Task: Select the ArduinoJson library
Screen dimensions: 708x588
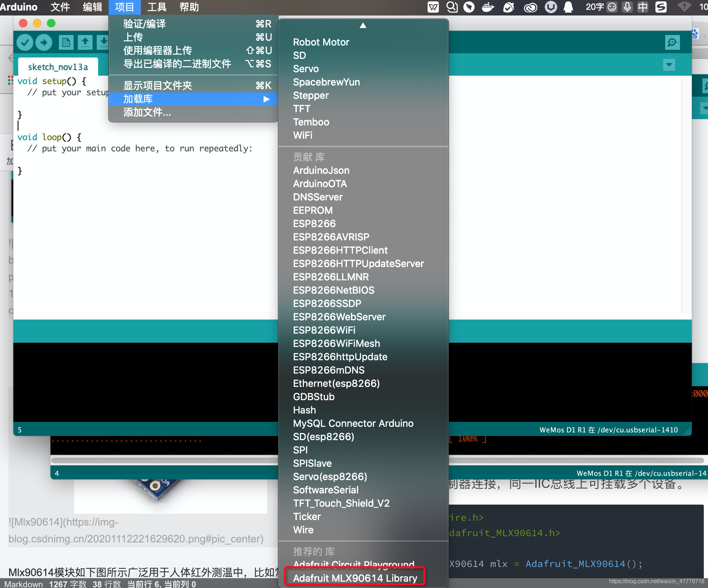Action: coord(363,170)
